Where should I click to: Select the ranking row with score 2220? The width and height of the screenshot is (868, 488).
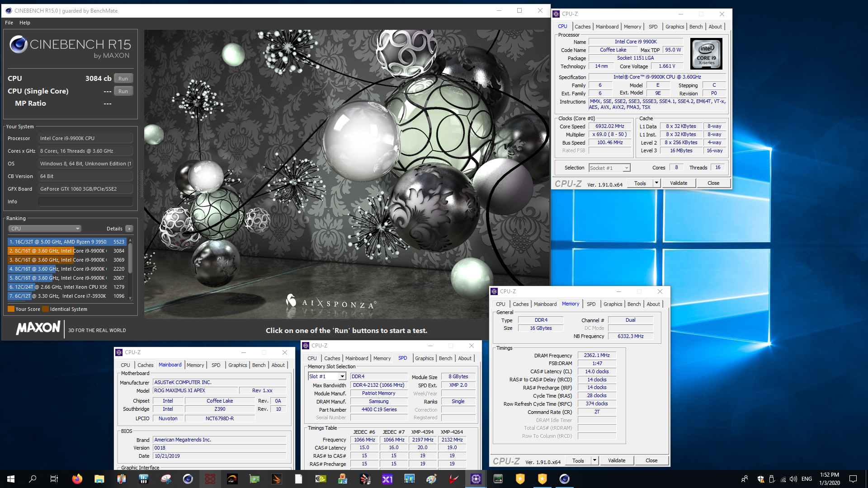click(66, 269)
